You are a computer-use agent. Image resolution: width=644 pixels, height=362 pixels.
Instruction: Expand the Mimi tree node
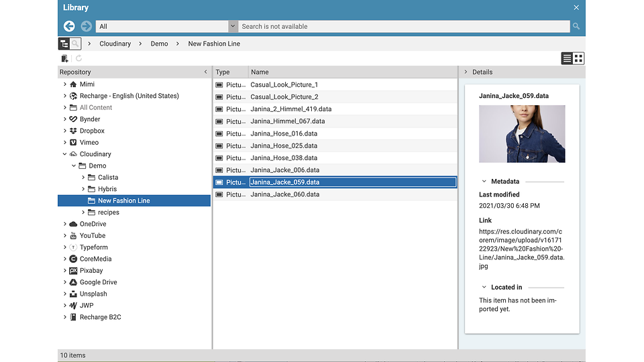[x=64, y=84]
